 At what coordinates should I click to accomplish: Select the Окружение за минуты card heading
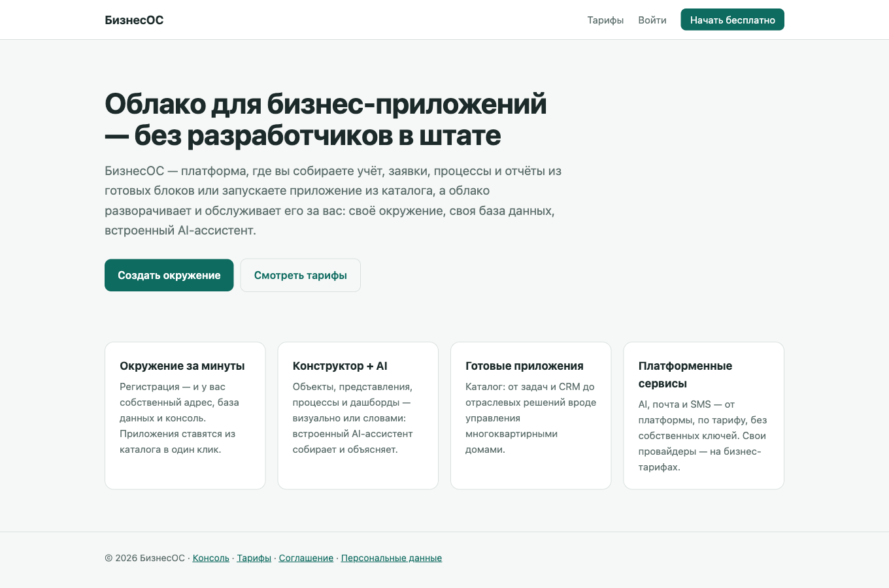pyautogui.click(x=182, y=366)
